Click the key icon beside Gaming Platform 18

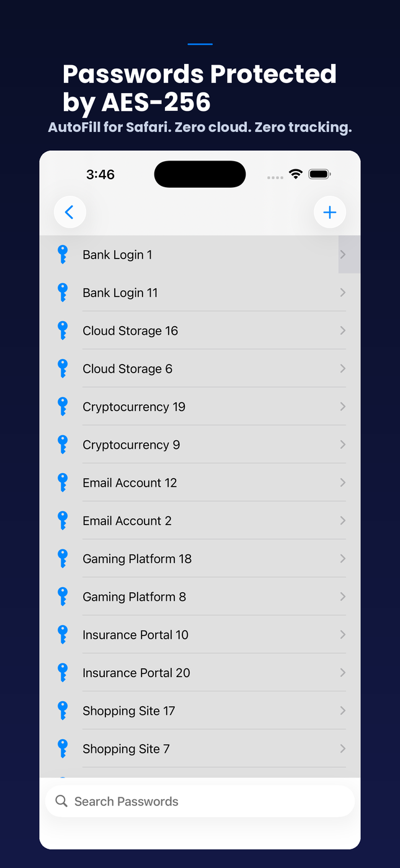pyautogui.click(x=63, y=558)
